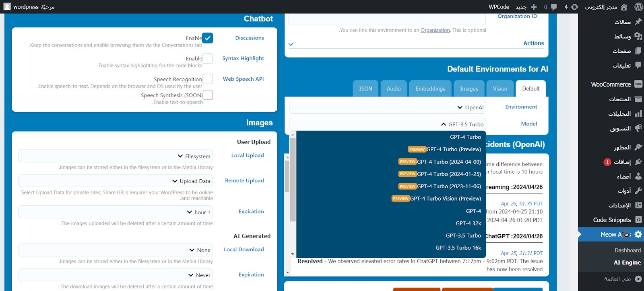
Task: Click the plugins icon with update badge
Action: (x=638, y=162)
